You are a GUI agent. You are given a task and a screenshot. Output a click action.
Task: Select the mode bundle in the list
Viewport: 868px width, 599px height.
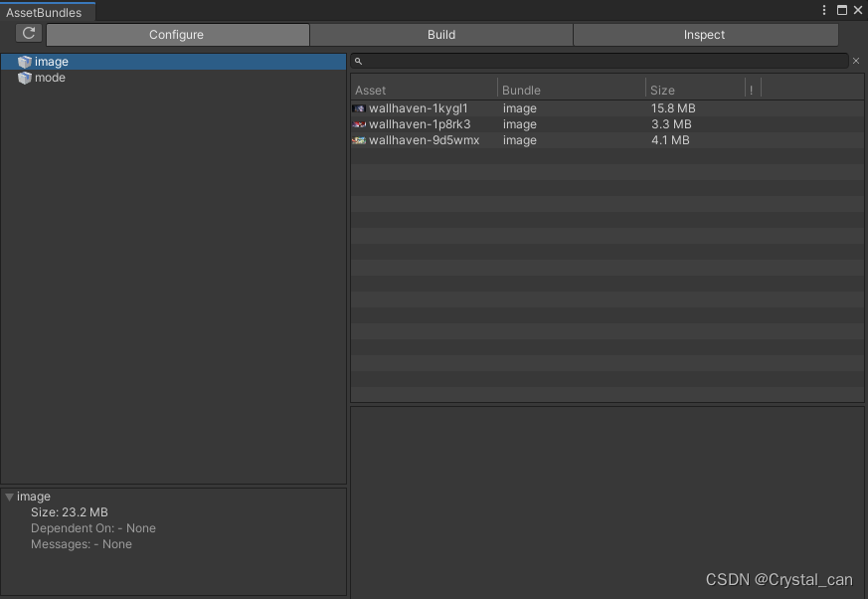tap(46, 78)
